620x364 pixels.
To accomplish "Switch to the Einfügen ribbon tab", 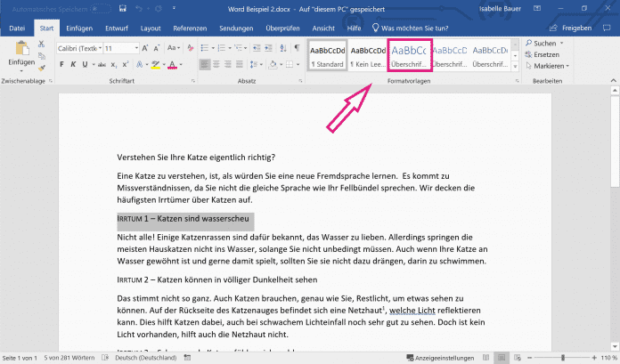I will pos(78,28).
